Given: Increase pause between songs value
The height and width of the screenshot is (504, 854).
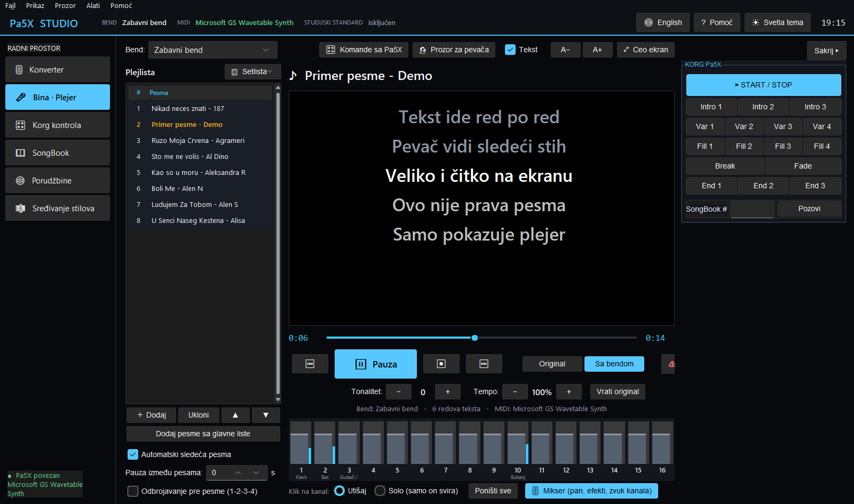Looking at the screenshot, I should (x=238, y=473).
